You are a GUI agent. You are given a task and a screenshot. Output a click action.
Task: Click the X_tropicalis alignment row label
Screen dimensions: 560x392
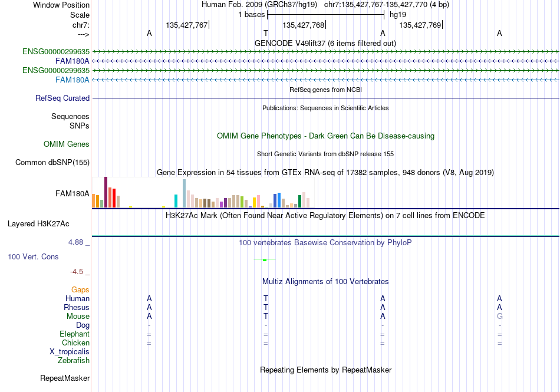click(70, 352)
